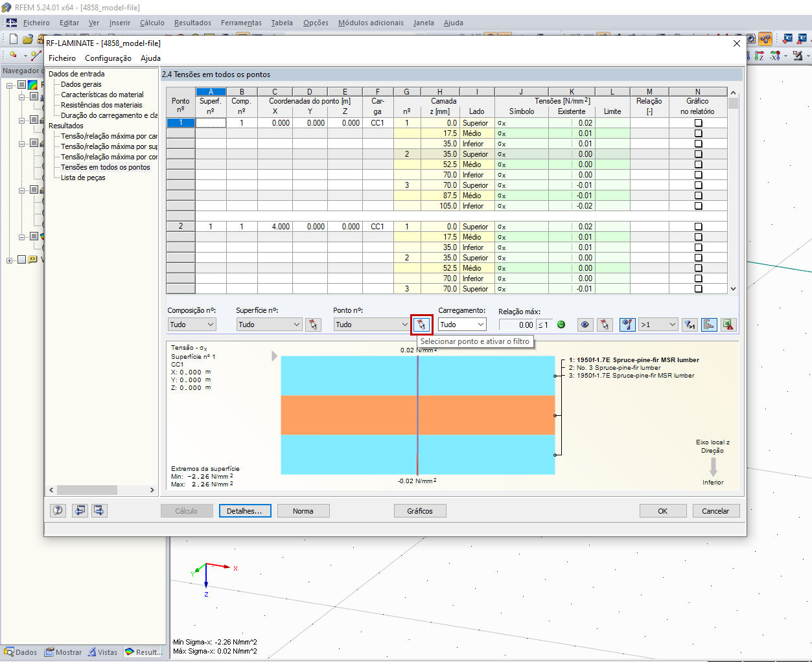Image resolution: width=812 pixels, height=662 pixels.
Task: Toggle the first navigator tree checkbox
Action: [21, 85]
